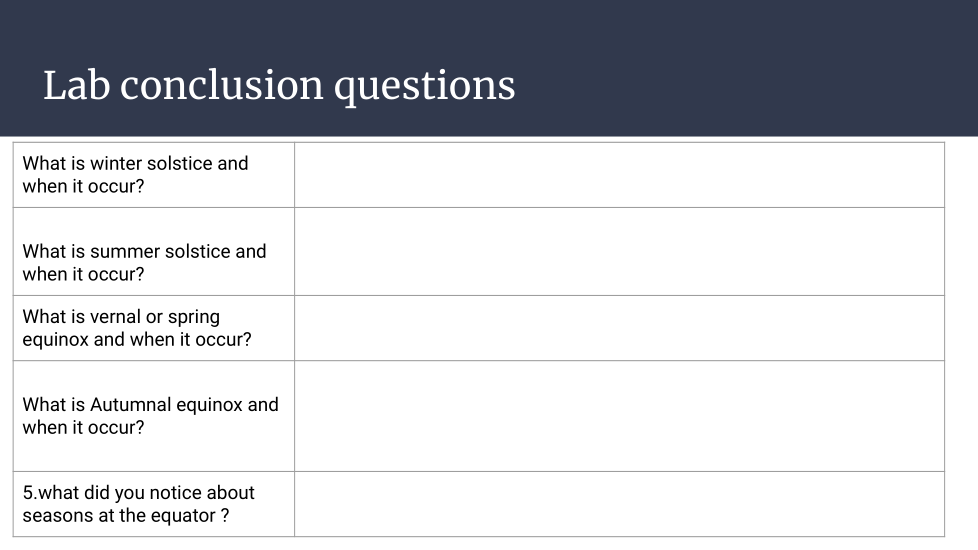Click the '5.' number prefix in last row
The image size is (978, 550).
point(29,493)
